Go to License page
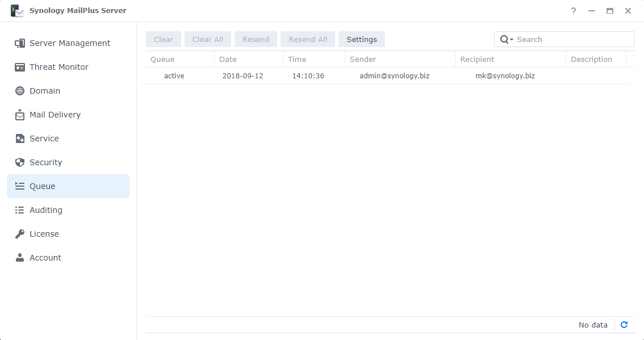This screenshot has height=340, width=644. (x=68, y=234)
